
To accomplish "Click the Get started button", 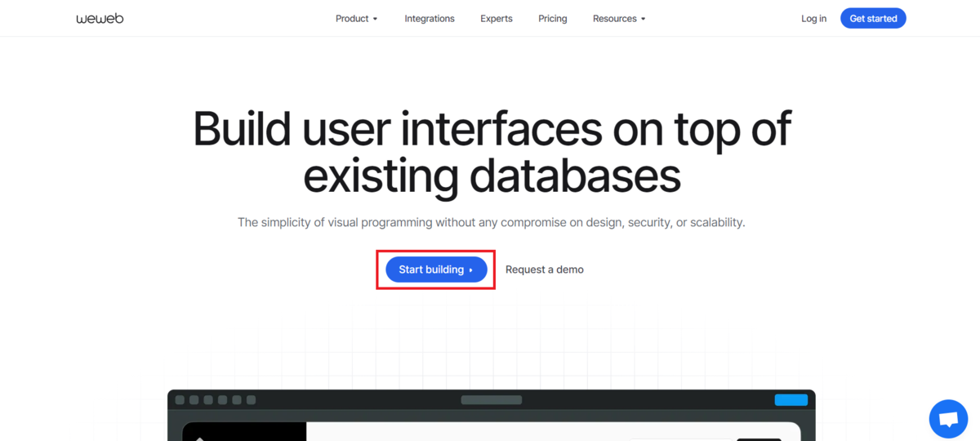I will [x=873, y=18].
